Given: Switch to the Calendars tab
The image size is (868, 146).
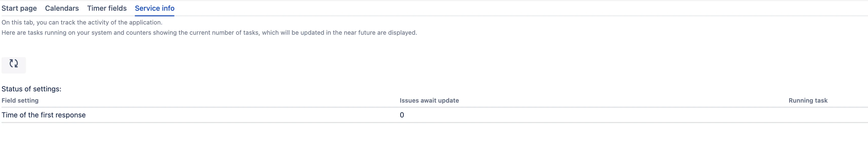Looking at the screenshot, I should coord(62,8).
